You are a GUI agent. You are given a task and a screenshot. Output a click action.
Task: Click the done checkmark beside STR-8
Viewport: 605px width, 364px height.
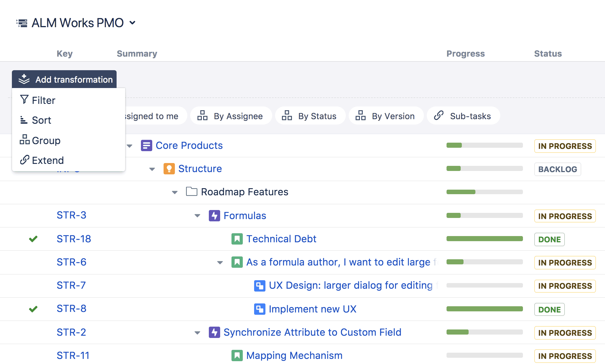33,309
